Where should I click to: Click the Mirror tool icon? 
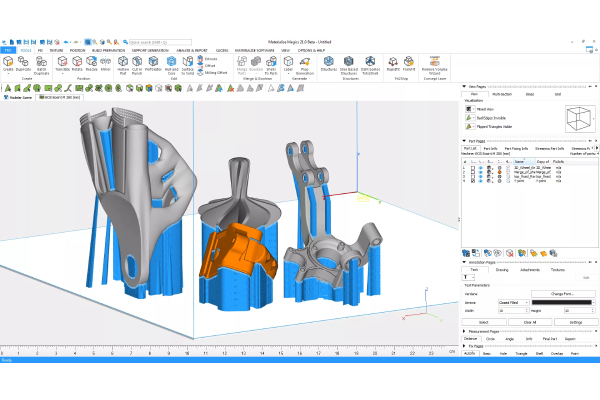coord(106,62)
